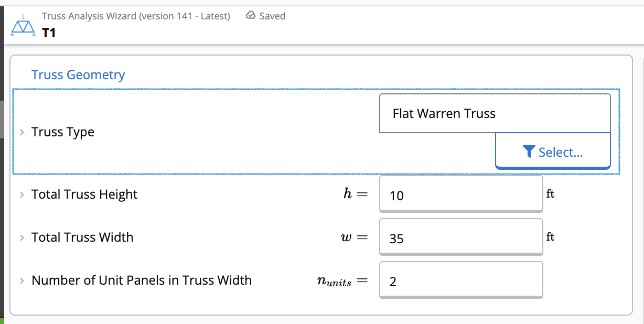644x324 pixels.
Task: Click the ft unit label beside truss width
Action: pos(550,236)
